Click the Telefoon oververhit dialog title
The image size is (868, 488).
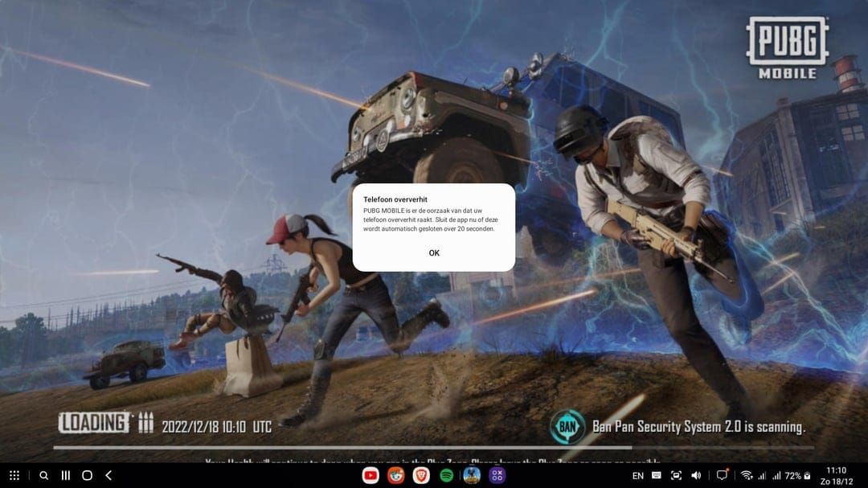pyautogui.click(x=395, y=199)
